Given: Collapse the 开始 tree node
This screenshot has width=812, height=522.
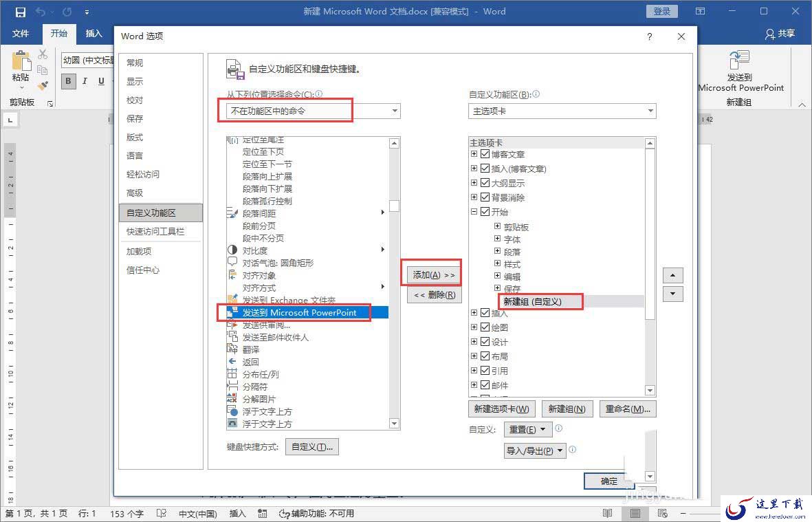Looking at the screenshot, I should [474, 212].
